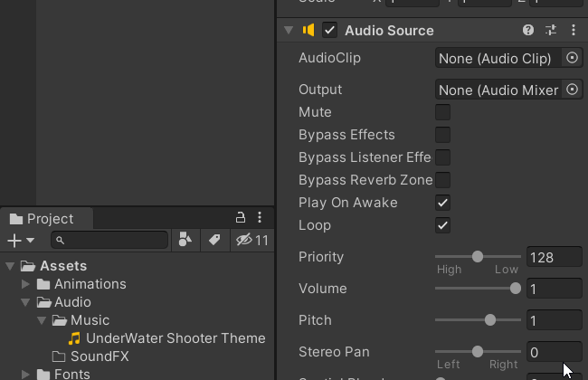Click the Loop property label

(315, 225)
